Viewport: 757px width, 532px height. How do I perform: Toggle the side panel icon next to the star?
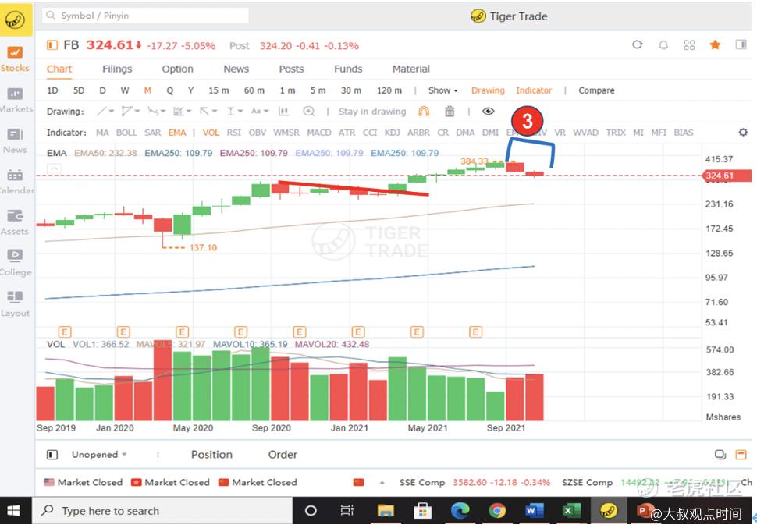coord(741,45)
